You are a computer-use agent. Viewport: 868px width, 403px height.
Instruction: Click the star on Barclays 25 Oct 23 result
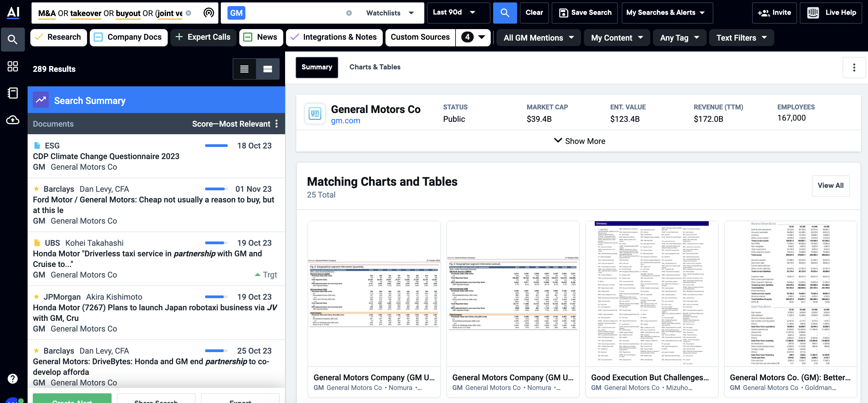(x=36, y=351)
